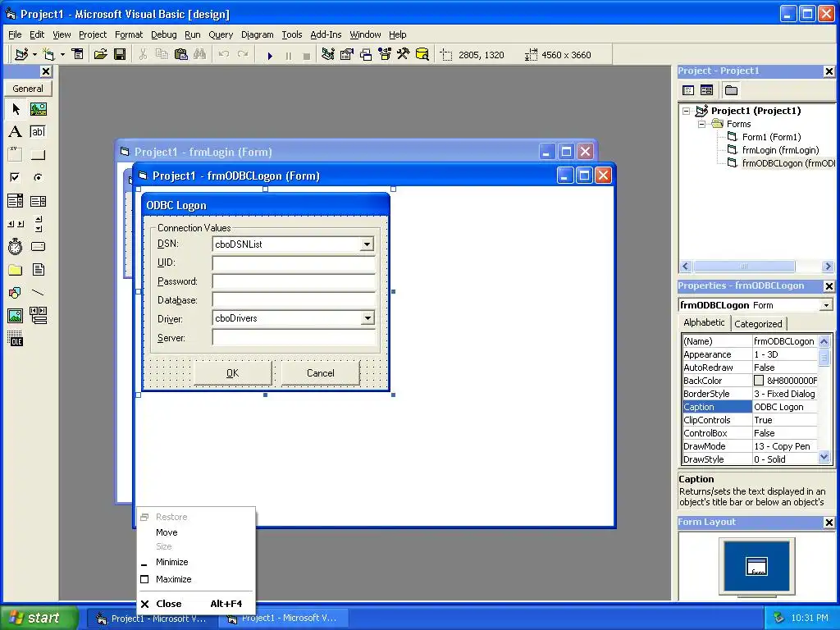840x630 pixels.
Task: Select the Pointer tool in toolbox
Action: coord(16,109)
